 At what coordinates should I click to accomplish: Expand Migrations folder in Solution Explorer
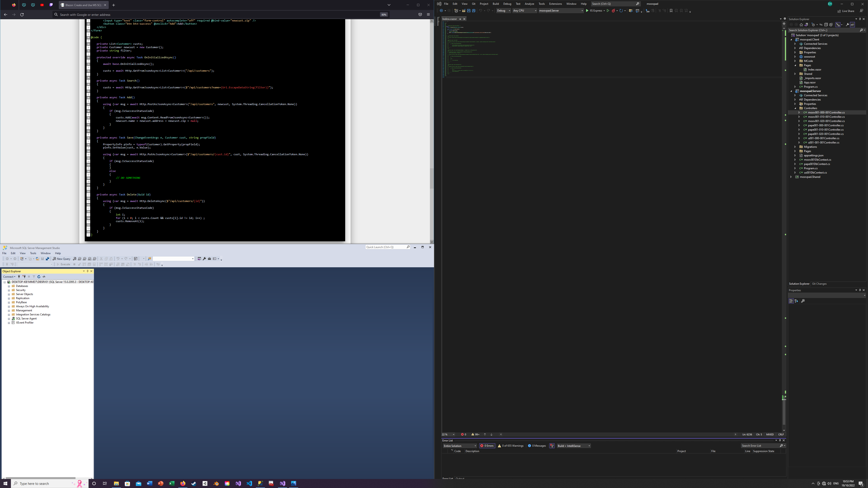(x=795, y=147)
